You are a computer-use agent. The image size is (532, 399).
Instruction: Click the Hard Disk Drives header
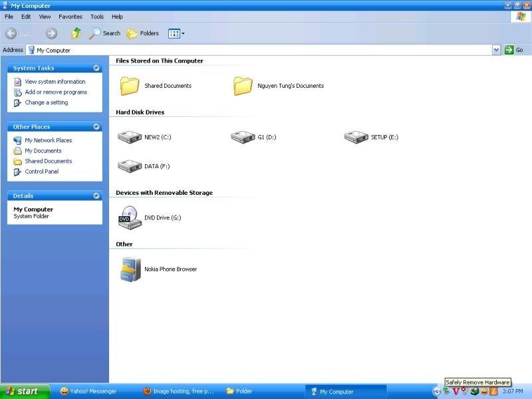click(x=140, y=112)
